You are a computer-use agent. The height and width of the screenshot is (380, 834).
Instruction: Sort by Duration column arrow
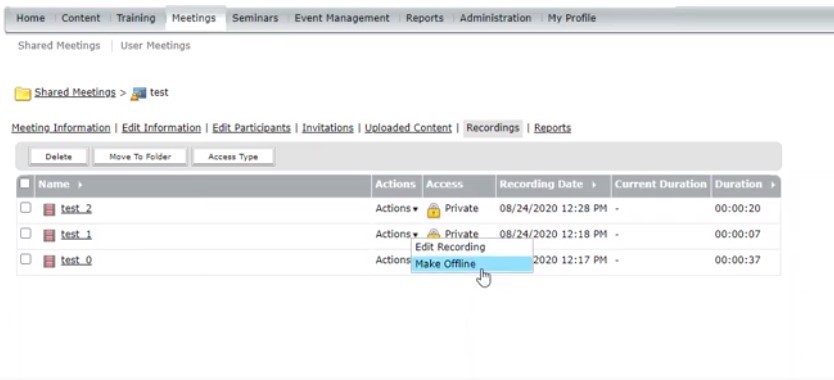tap(772, 185)
